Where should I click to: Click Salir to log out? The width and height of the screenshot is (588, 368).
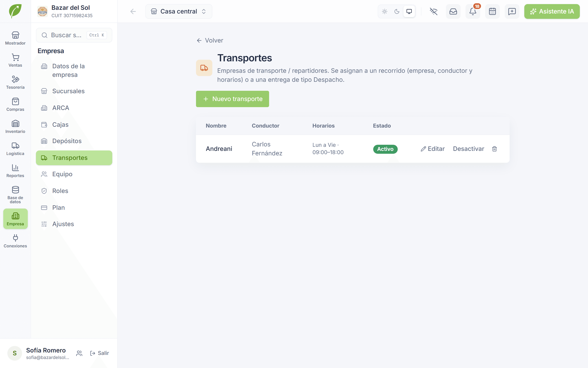[x=100, y=353]
